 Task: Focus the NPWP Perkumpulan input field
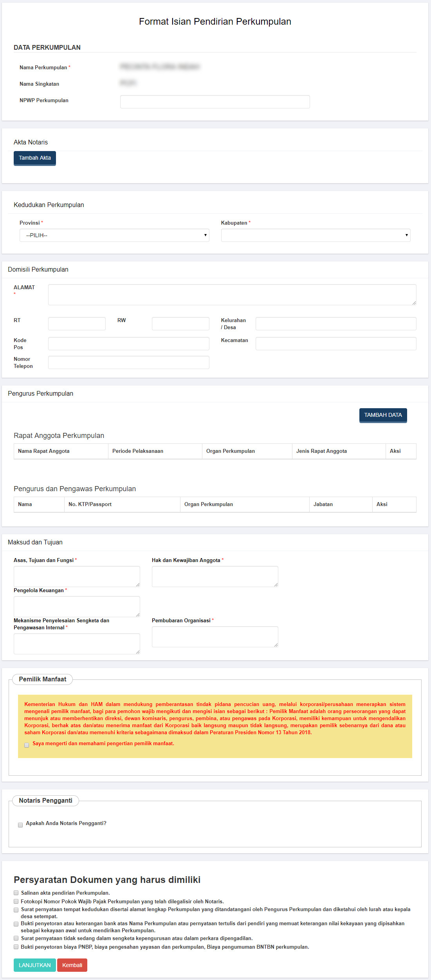pyautogui.click(x=215, y=102)
